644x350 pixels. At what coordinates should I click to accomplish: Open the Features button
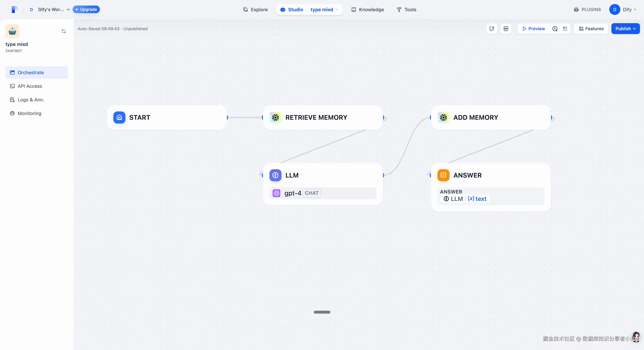point(591,28)
